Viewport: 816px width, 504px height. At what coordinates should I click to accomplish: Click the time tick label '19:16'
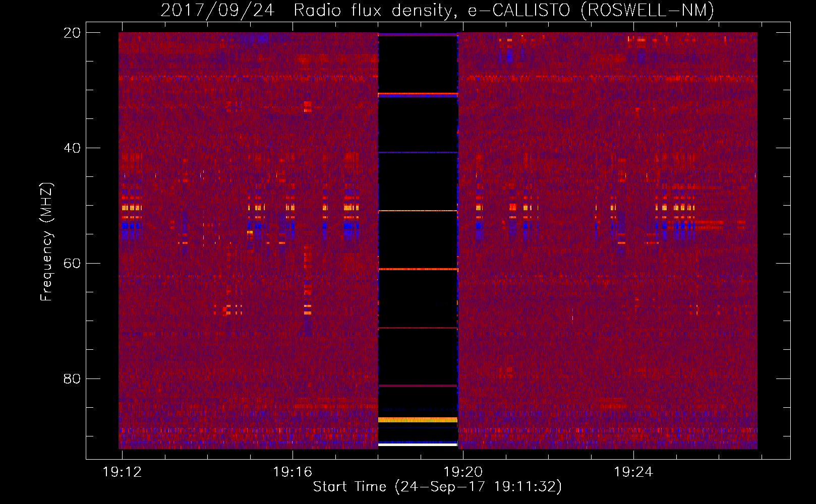[x=293, y=472]
